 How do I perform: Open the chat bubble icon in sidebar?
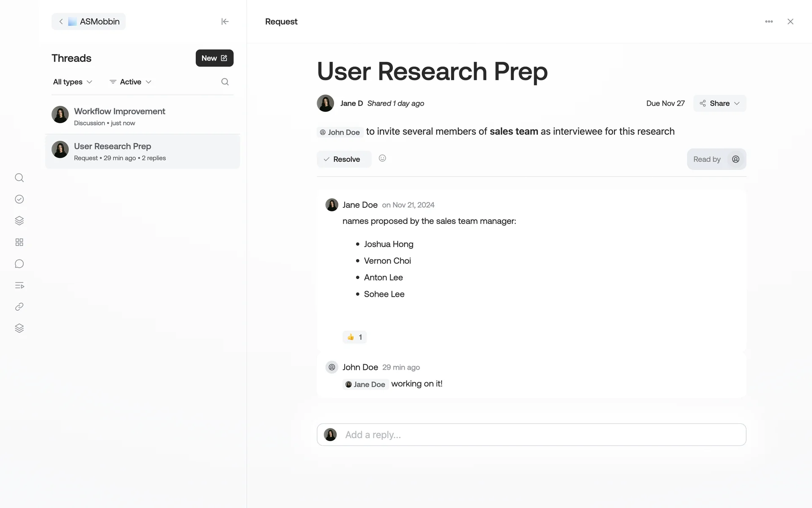(x=19, y=264)
